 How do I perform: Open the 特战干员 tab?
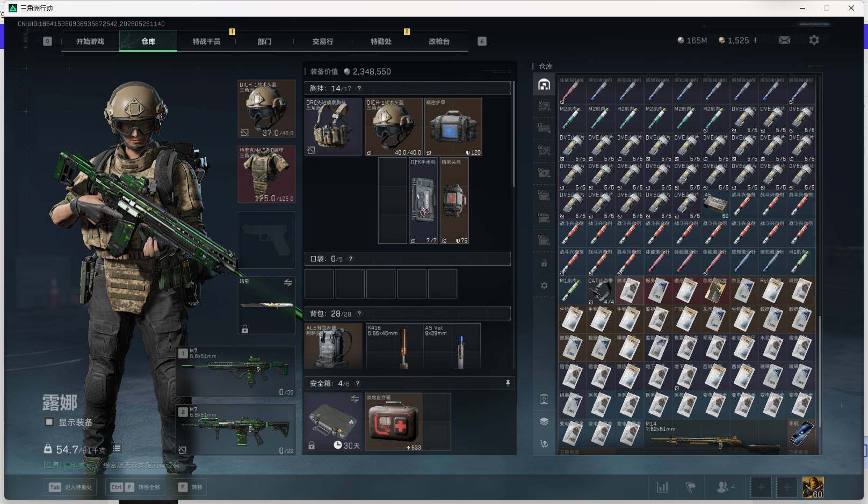(x=206, y=41)
